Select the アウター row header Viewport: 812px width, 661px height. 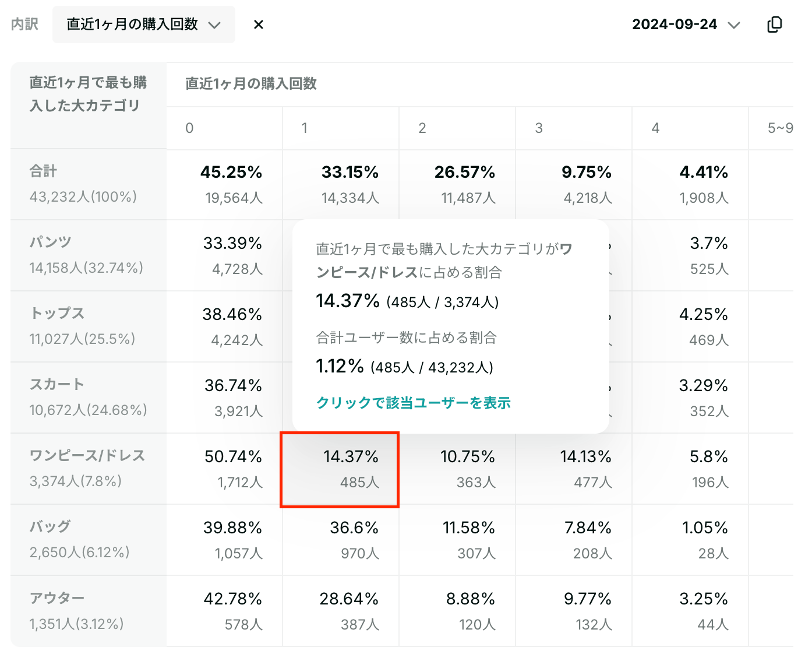pos(89,611)
